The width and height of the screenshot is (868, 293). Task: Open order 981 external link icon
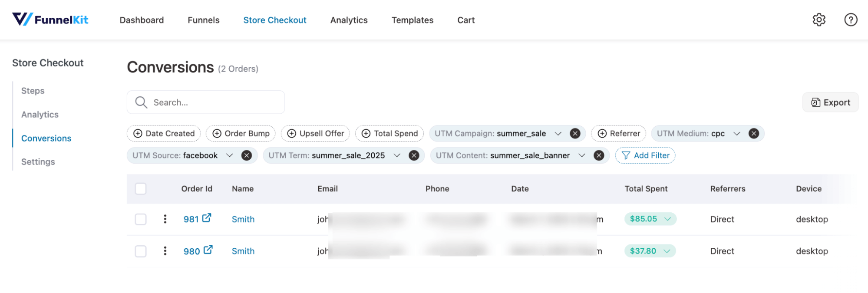pos(207,218)
